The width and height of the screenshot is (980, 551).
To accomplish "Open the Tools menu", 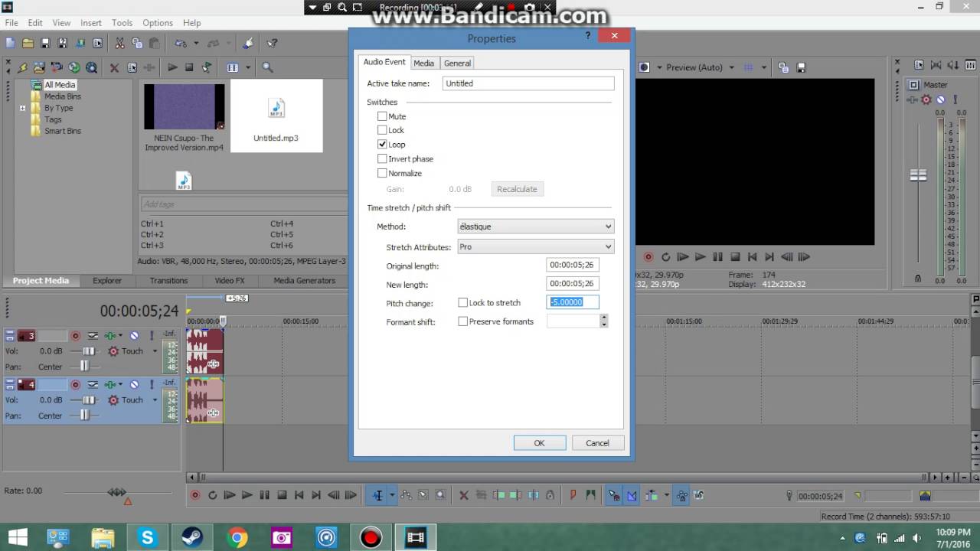I will [x=122, y=23].
